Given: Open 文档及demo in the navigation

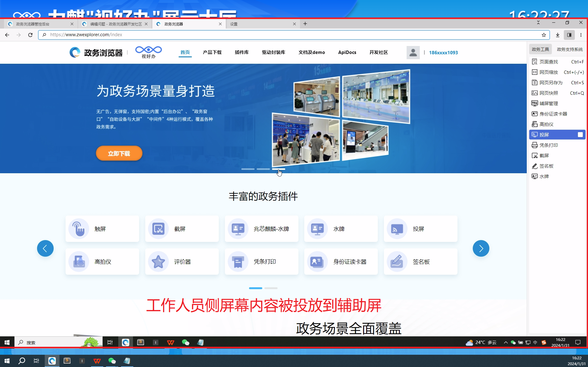Looking at the screenshot, I should 312,52.
